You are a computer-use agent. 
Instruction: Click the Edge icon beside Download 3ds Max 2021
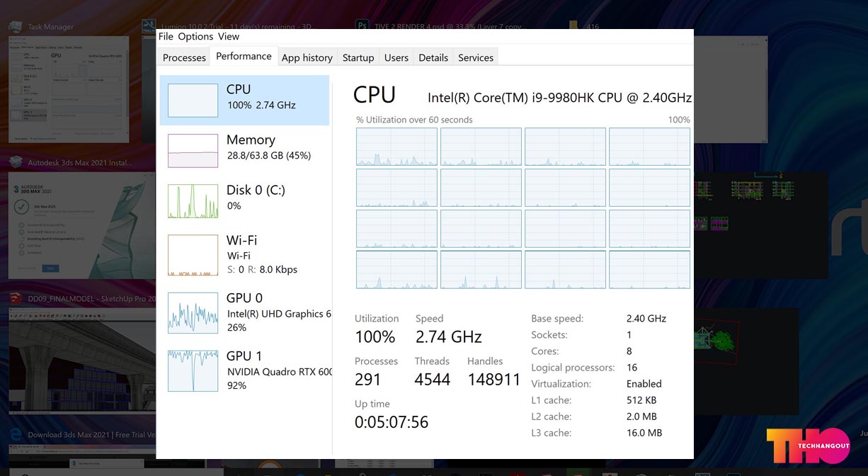click(x=15, y=434)
